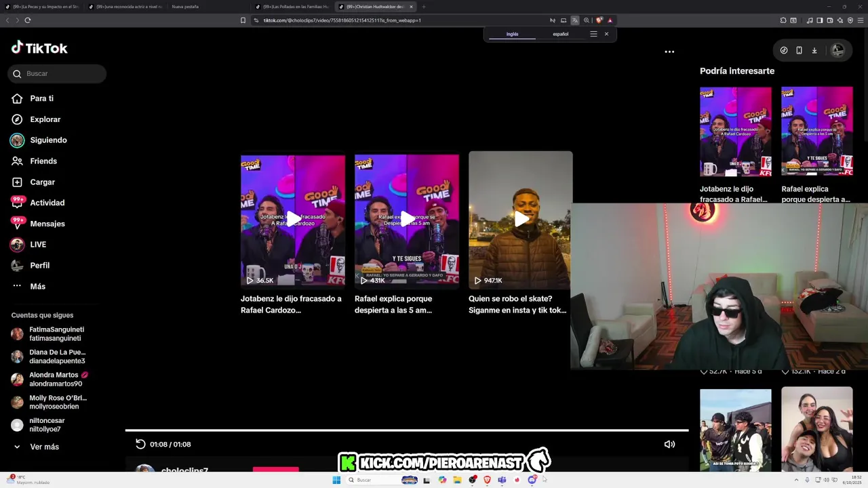Open Brave browser taskbar icon

click(x=487, y=480)
